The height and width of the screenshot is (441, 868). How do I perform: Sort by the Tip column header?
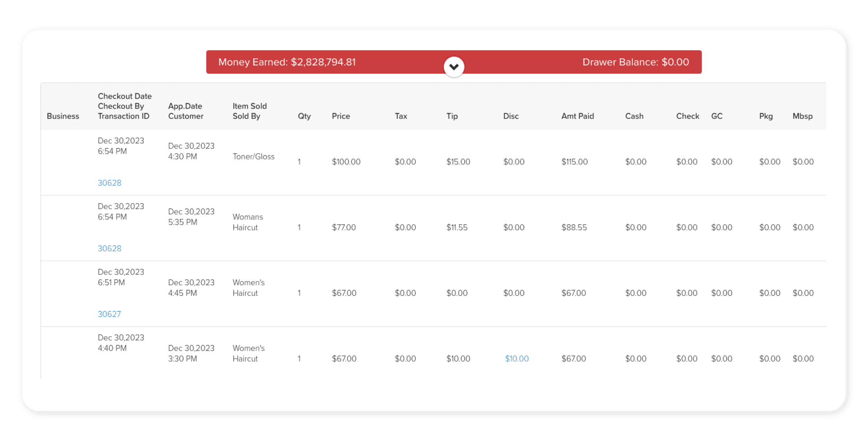tap(452, 116)
